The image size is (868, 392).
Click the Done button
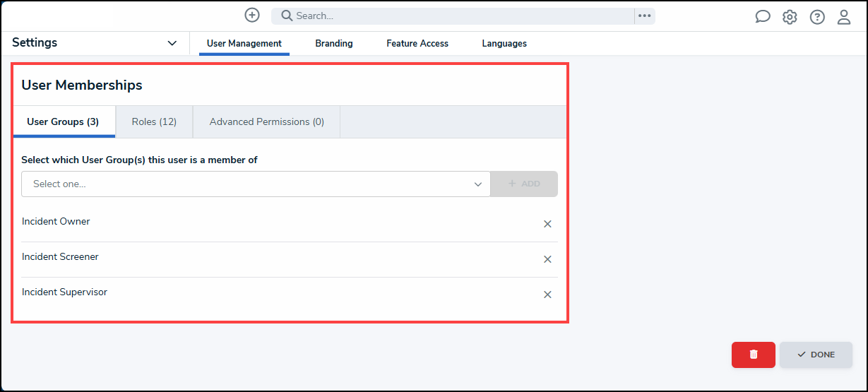coord(816,355)
